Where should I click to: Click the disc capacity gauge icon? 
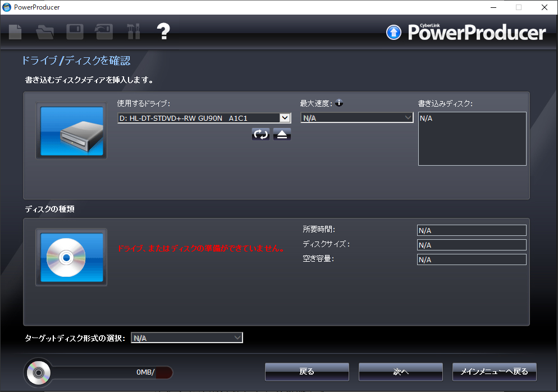tap(38, 372)
